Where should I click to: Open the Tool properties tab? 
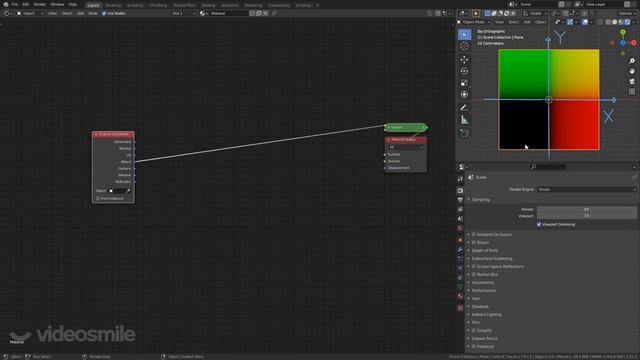click(x=460, y=179)
